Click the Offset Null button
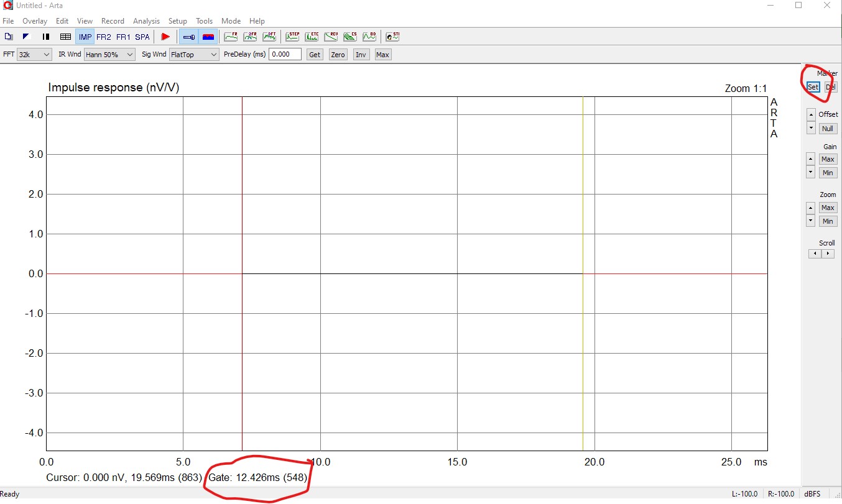The width and height of the screenshot is (842, 504). (828, 129)
